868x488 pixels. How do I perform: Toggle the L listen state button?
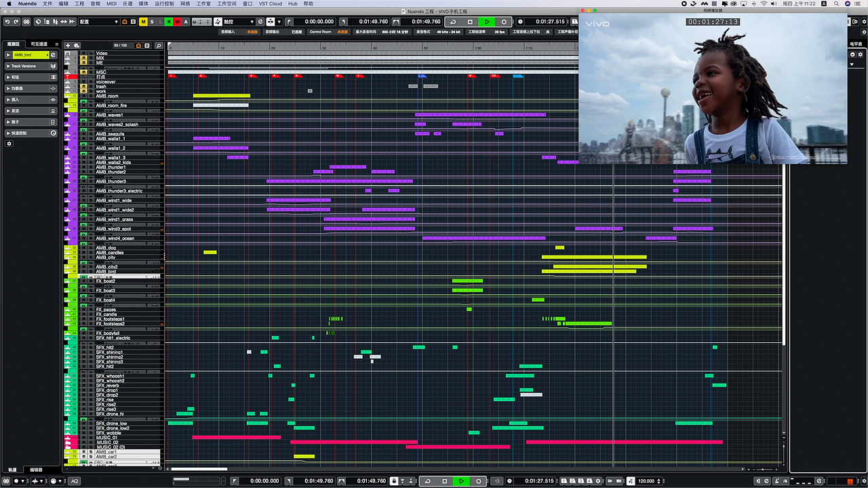click(x=160, y=22)
